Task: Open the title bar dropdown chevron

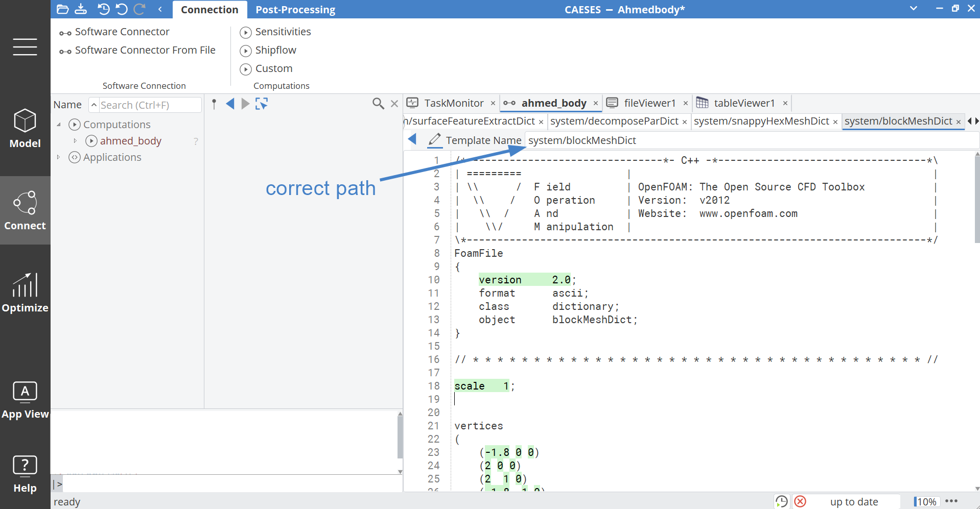Action: (914, 8)
